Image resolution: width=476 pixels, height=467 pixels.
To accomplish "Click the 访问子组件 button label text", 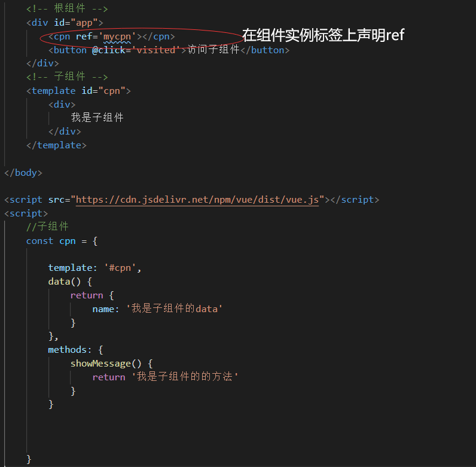I will coord(213,50).
